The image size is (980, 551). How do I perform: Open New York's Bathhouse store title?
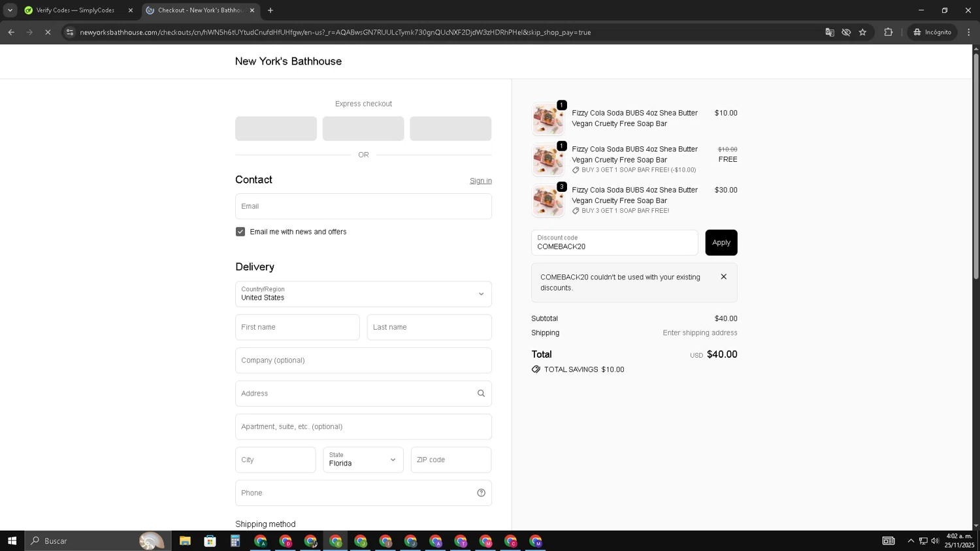[288, 61]
